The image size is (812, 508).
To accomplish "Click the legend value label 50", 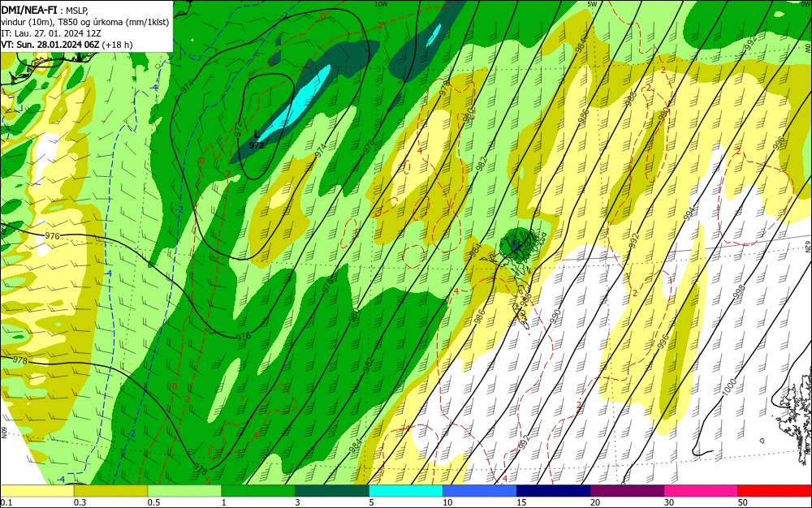I will pyautogui.click(x=743, y=502).
